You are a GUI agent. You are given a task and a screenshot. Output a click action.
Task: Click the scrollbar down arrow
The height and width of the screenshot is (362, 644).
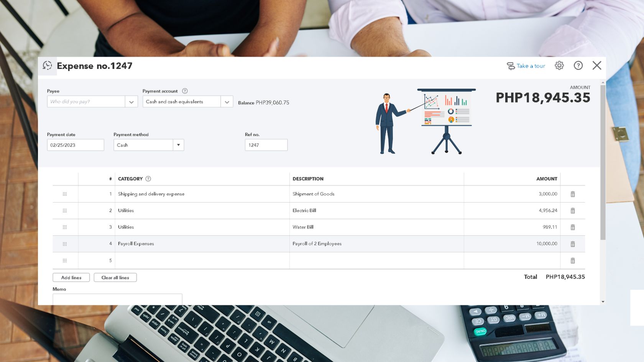tap(603, 302)
